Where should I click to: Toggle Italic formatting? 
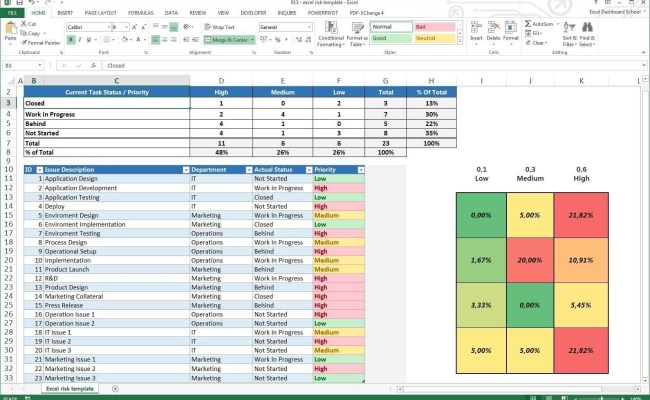[80, 40]
